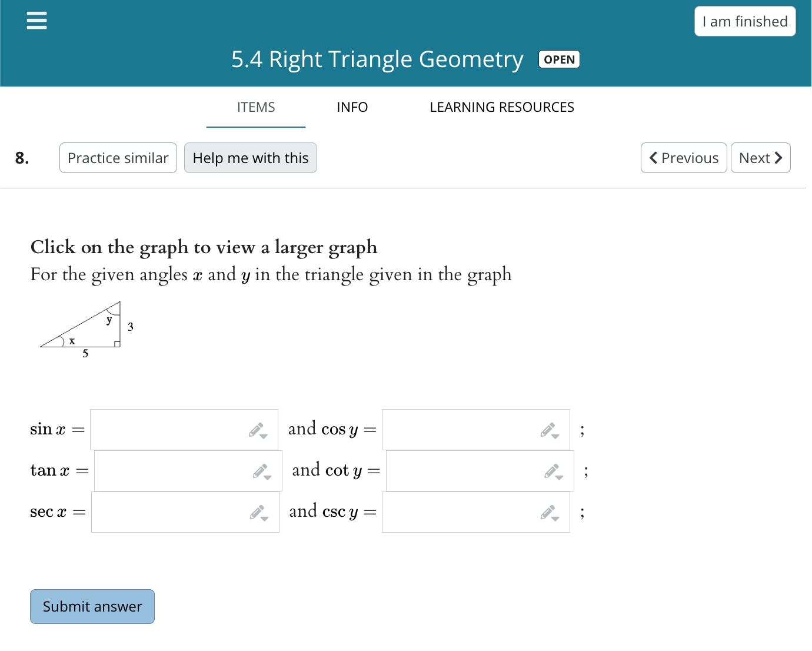Click the pencil icon in the cos y field

pyautogui.click(x=547, y=429)
